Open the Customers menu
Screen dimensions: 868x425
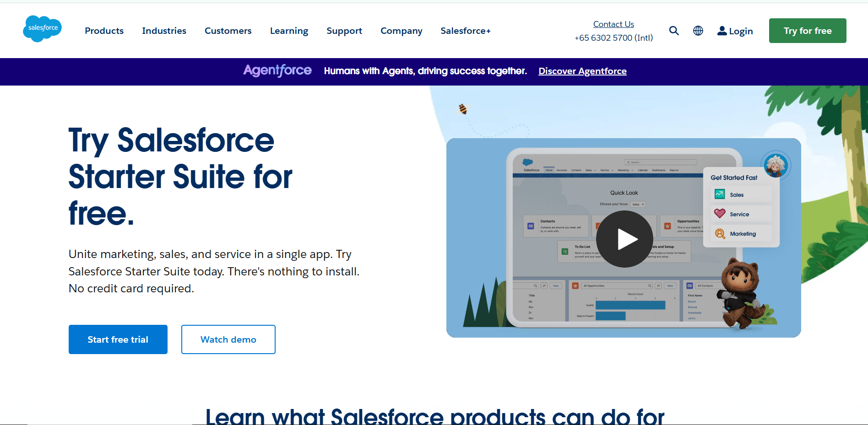[228, 31]
